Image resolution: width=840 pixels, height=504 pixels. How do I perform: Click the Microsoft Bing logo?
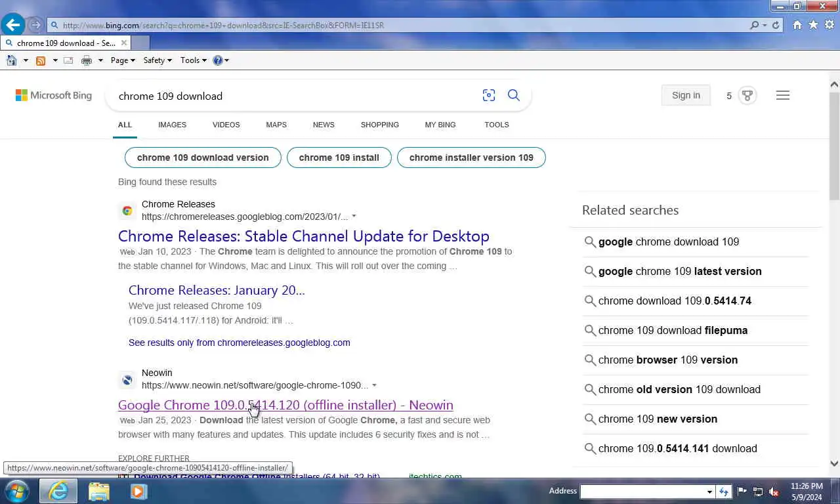54,95
